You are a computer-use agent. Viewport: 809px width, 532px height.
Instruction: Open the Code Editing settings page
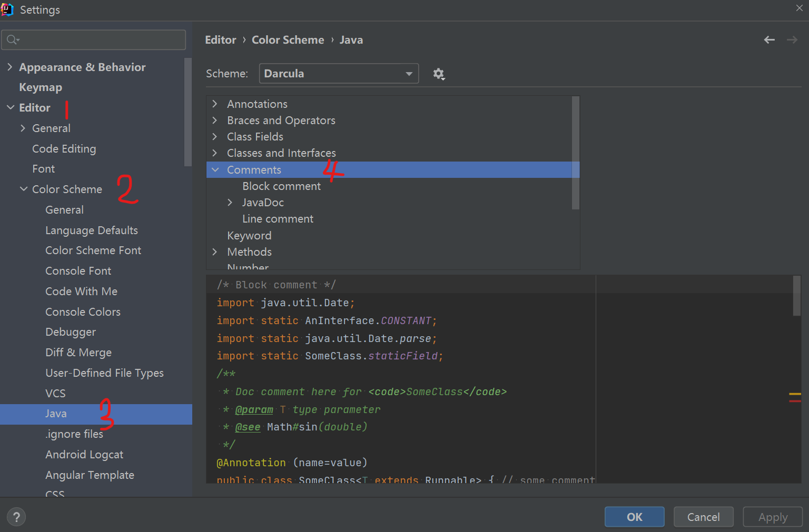(x=64, y=149)
